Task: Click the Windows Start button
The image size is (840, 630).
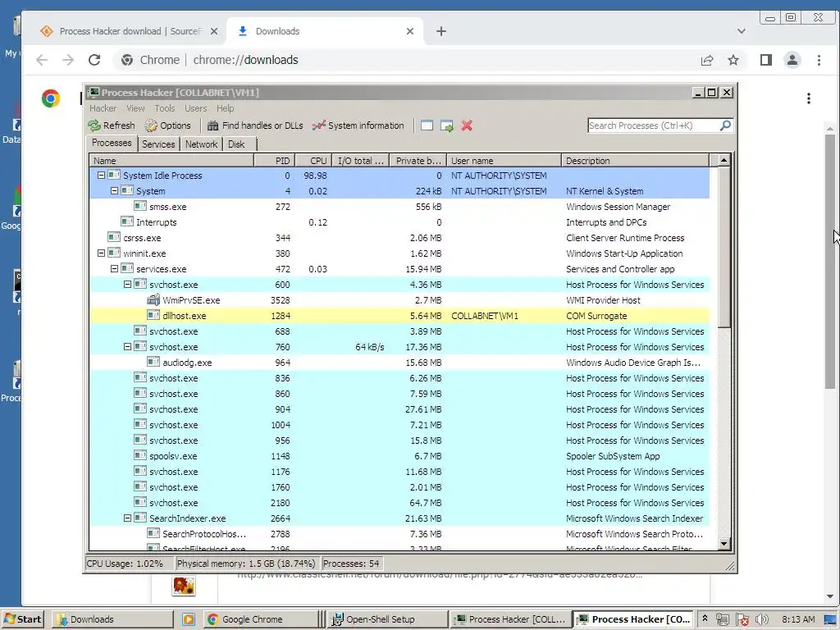Action: [x=22, y=619]
